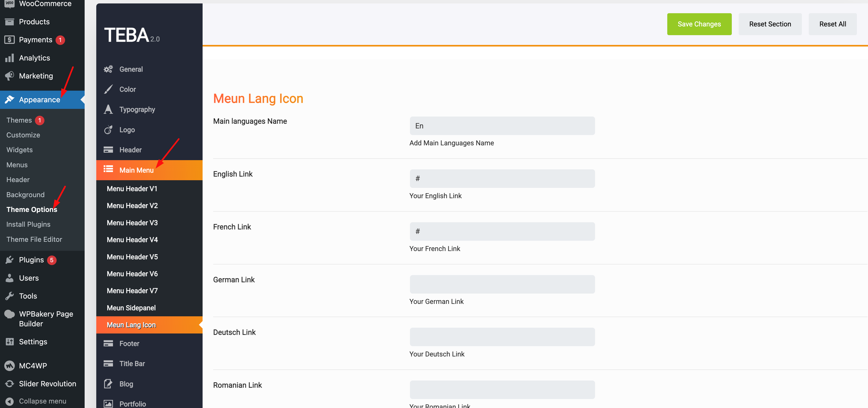This screenshot has height=408, width=868.
Task: Click the TEBA 2.0 logo
Action: (x=132, y=35)
